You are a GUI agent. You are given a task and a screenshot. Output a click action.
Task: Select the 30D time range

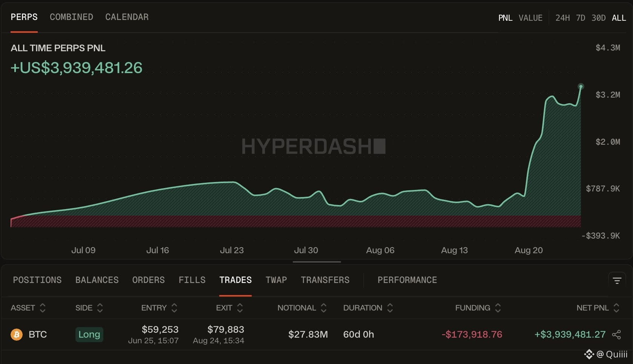(x=598, y=18)
